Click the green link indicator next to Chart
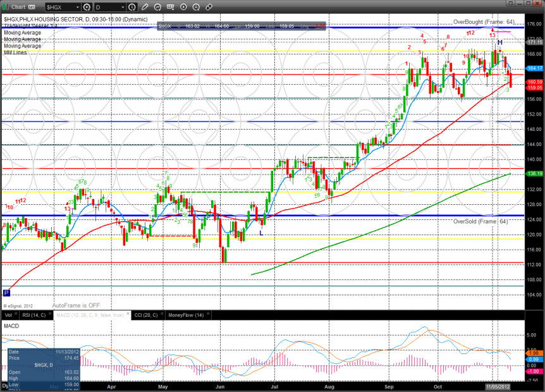 pos(6,6)
